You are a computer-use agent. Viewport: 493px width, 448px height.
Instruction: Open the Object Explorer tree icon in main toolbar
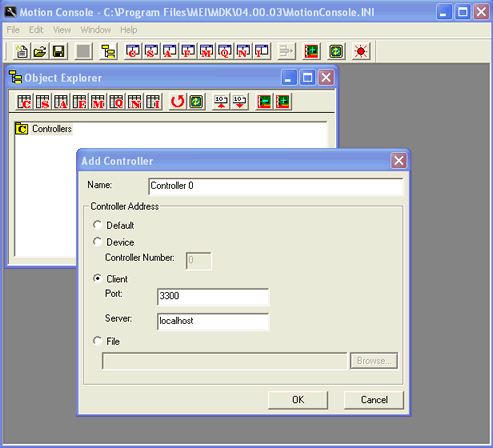pos(108,51)
